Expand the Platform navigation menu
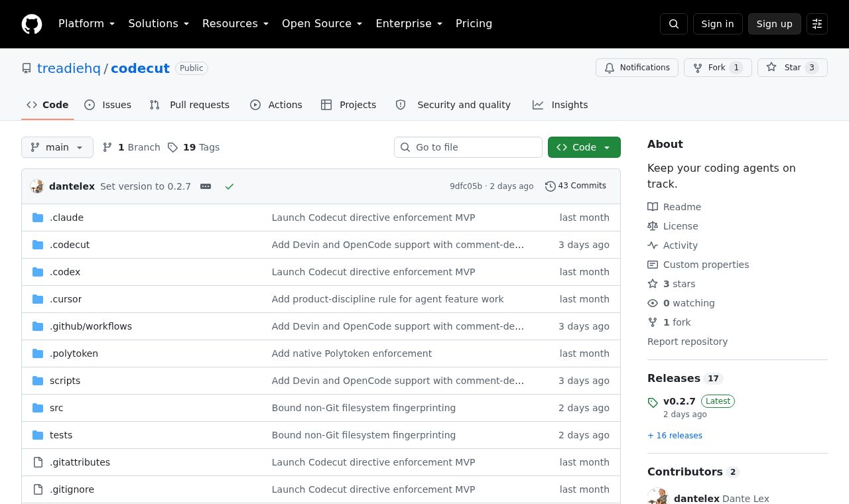Image resolution: width=849 pixels, height=504 pixels. pos(87,24)
